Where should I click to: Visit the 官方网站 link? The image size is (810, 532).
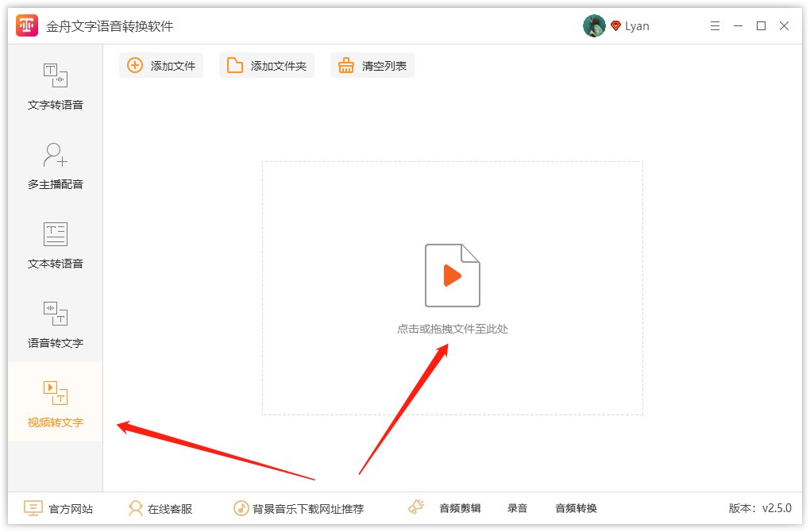tap(60, 508)
